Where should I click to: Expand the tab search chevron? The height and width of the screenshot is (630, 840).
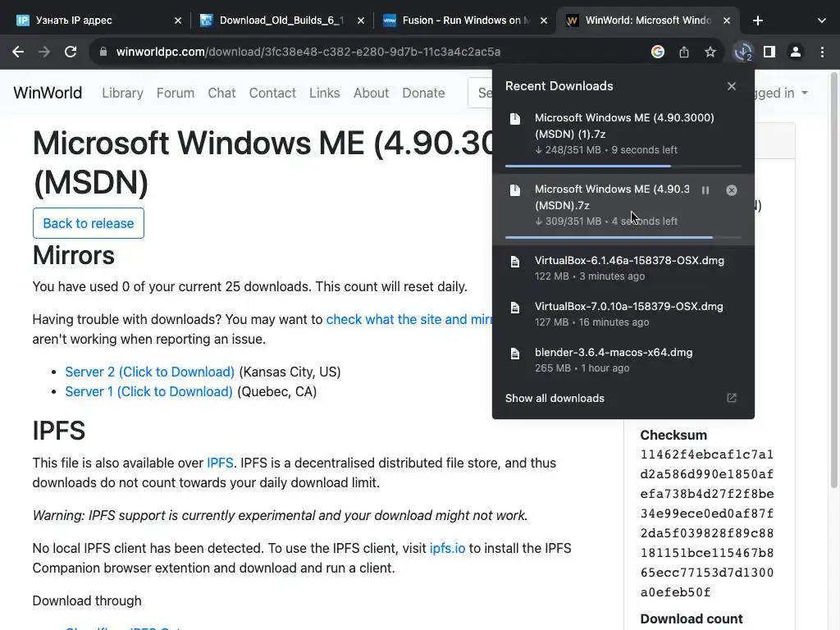pos(822,21)
